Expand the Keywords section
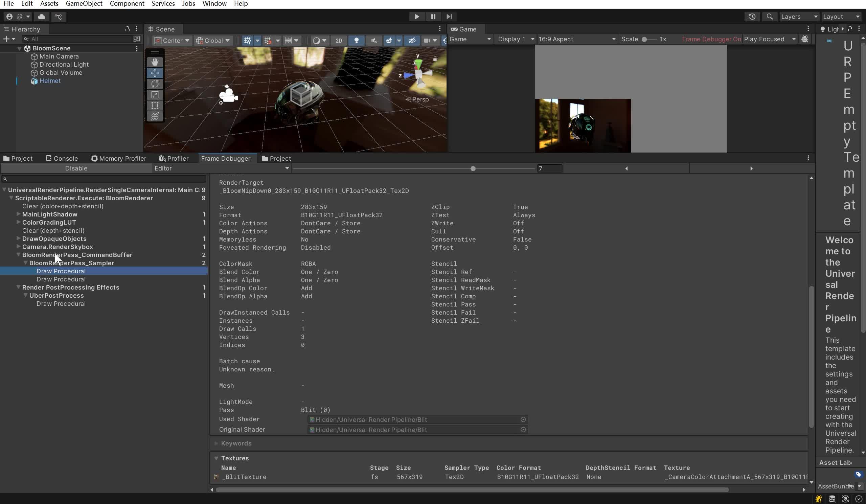Screen dimensions: 866x504 [x=216, y=443]
